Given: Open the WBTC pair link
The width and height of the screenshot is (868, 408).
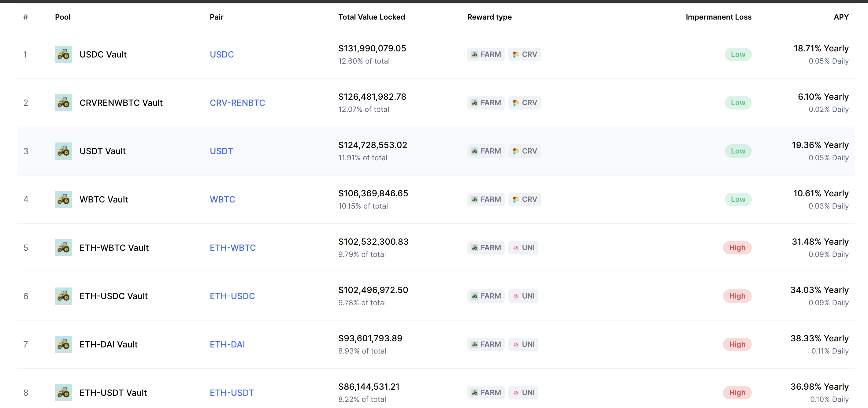Looking at the screenshot, I should pos(222,199).
